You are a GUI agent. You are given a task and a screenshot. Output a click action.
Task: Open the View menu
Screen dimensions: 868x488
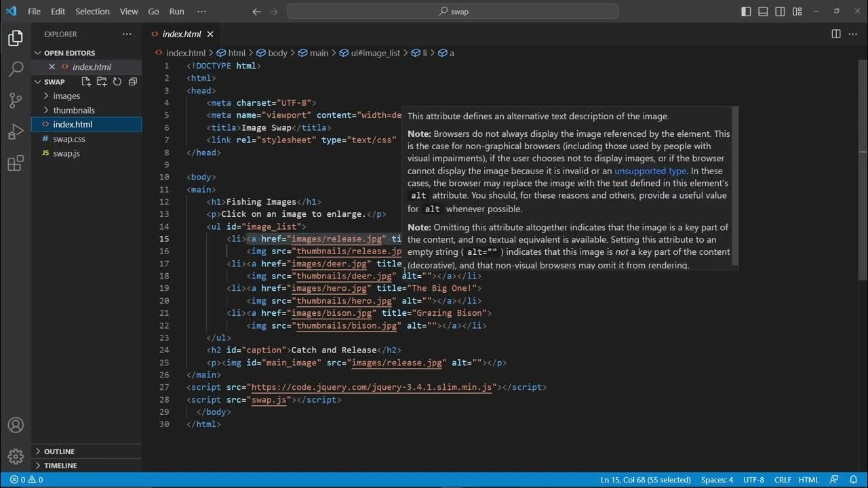pyautogui.click(x=128, y=12)
